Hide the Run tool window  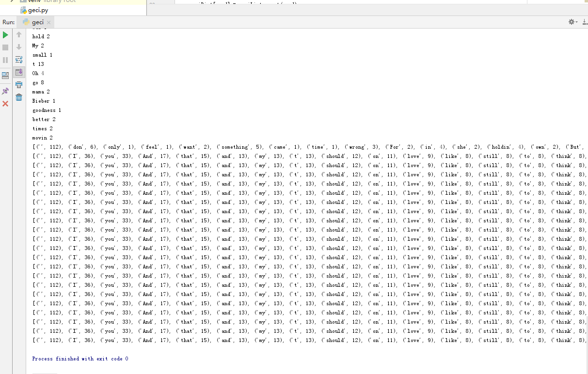[585, 22]
